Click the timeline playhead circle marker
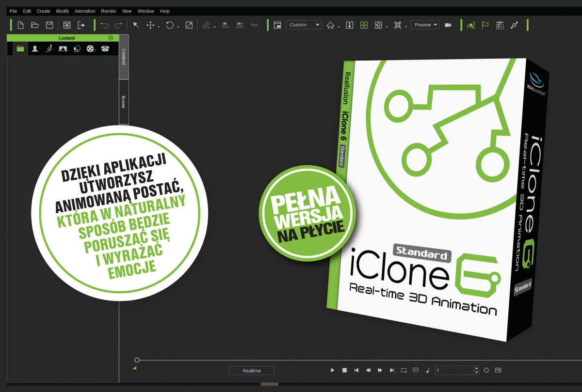The width and height of the screenshot is (582, 392). [137, 360]
